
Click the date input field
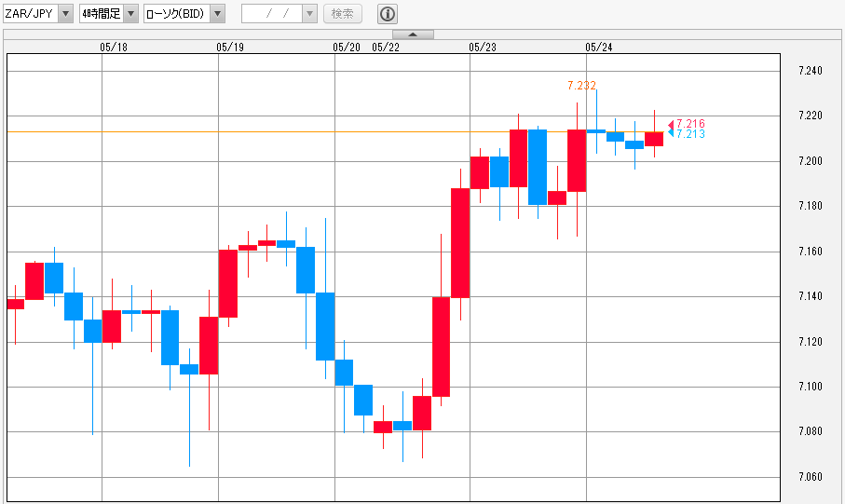tap(272, 13)
